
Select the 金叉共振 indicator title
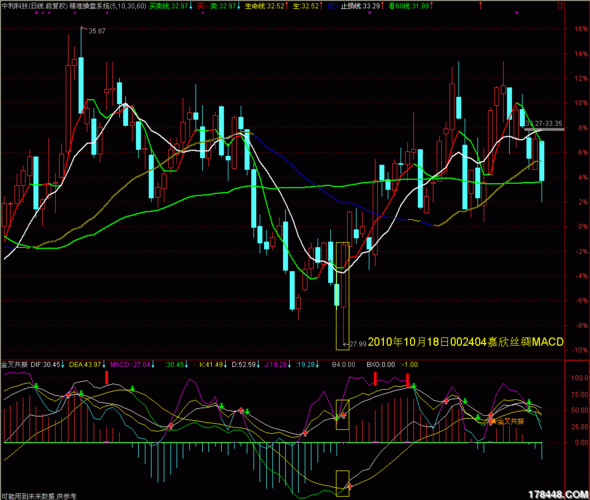point(14,365)
